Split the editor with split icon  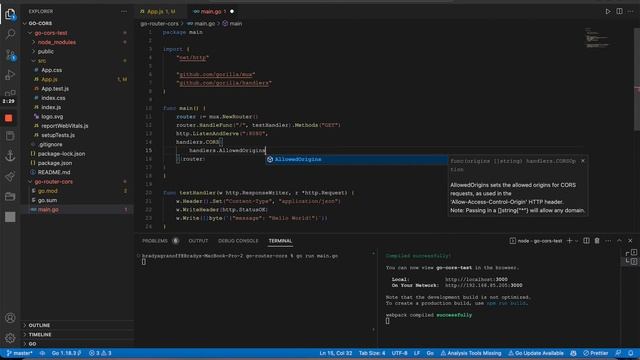point(619,11)
